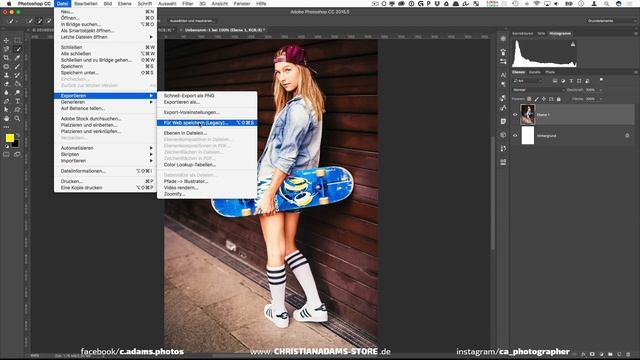
Task: Switch to the Histogramm panel tab
Action: click(x=560, y=33)
